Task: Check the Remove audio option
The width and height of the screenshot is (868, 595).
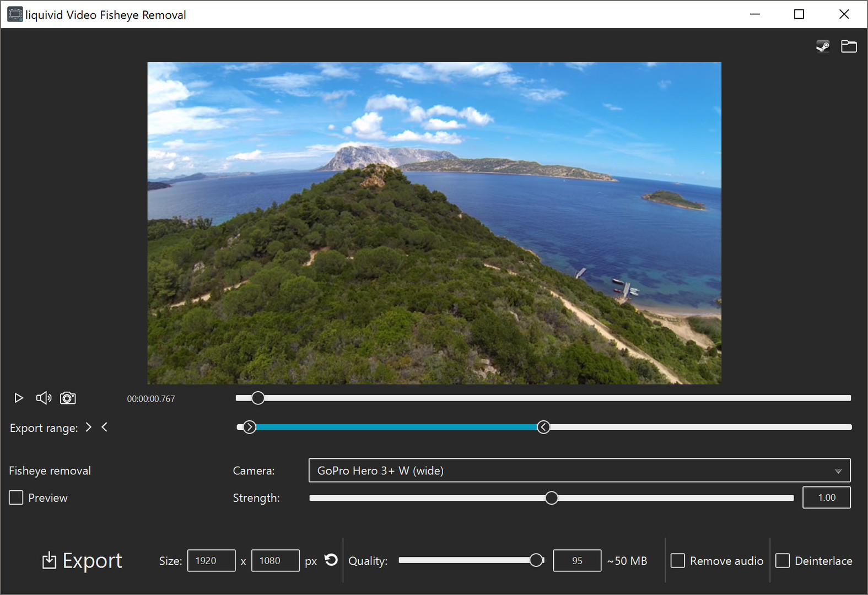Action: [678, 560]
